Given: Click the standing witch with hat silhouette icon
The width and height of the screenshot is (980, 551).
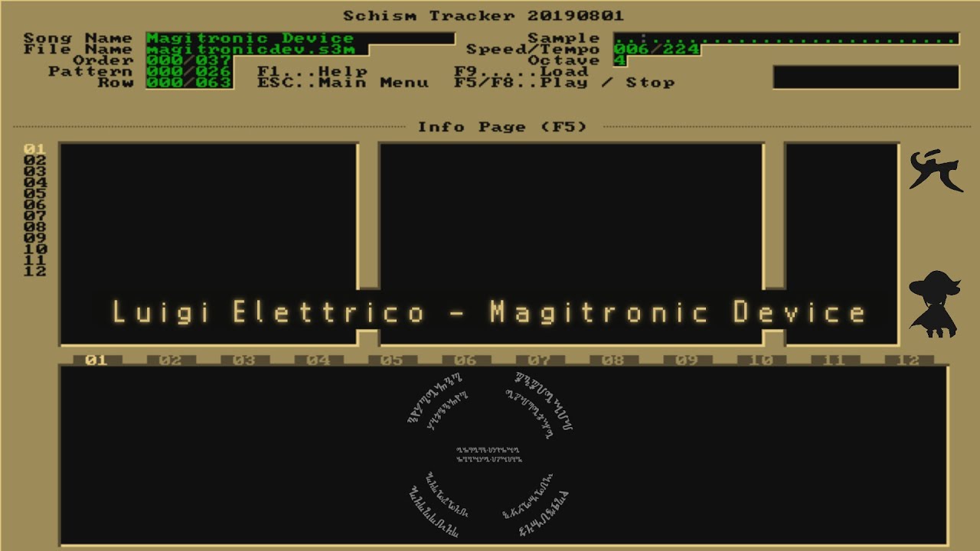Looking at the screenshot, I should point(934,304).
